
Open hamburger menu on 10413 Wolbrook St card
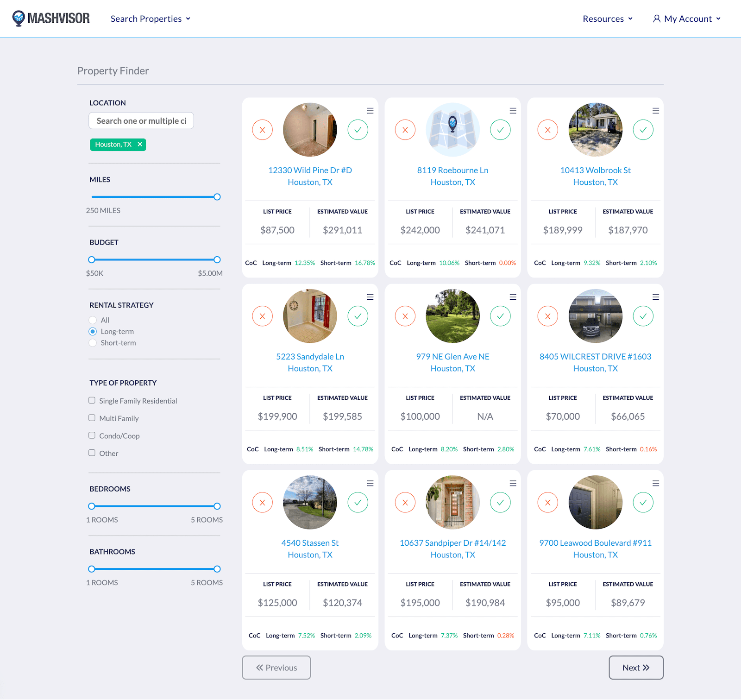[x=655, y=111]
